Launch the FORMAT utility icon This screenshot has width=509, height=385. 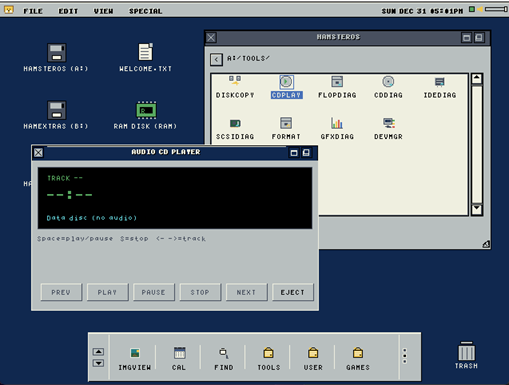286,128
